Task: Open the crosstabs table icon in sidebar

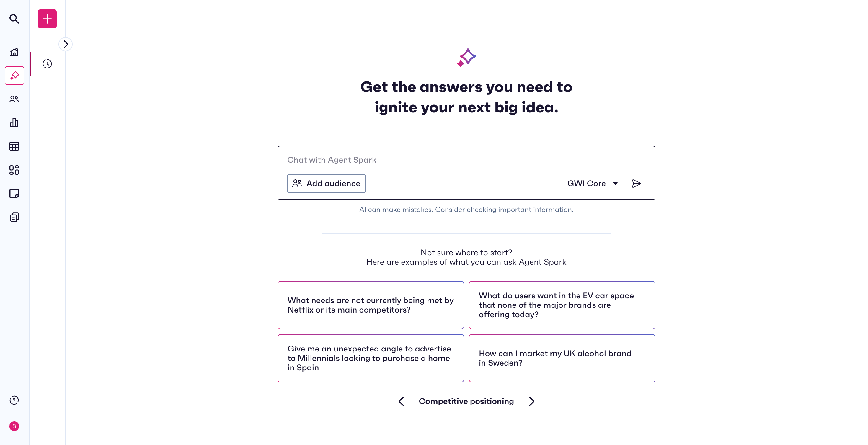Action: pos(14,147)
